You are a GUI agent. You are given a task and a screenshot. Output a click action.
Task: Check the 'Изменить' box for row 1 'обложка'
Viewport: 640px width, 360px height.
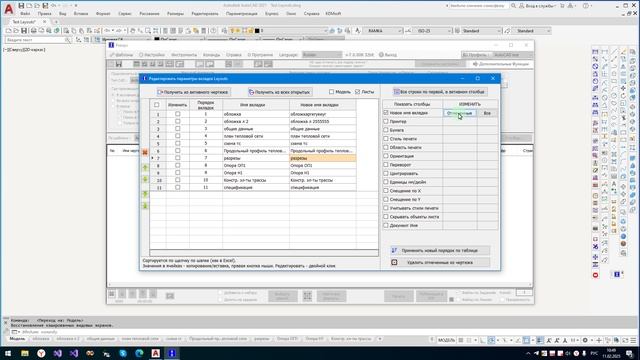178,114
